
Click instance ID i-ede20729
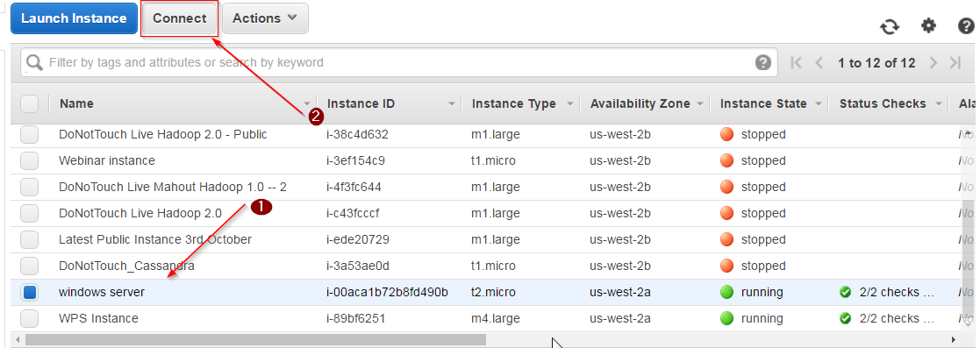tap(356, 239)
